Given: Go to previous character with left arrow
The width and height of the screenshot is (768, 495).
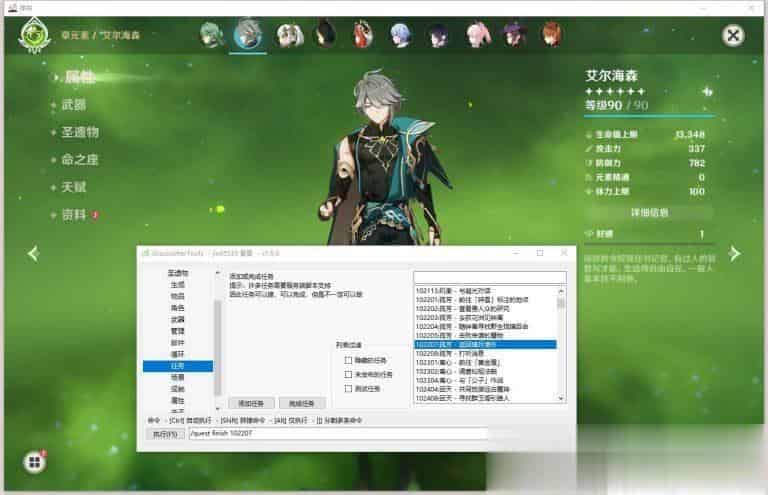Looking at the screenshot, I should [33, 254].
